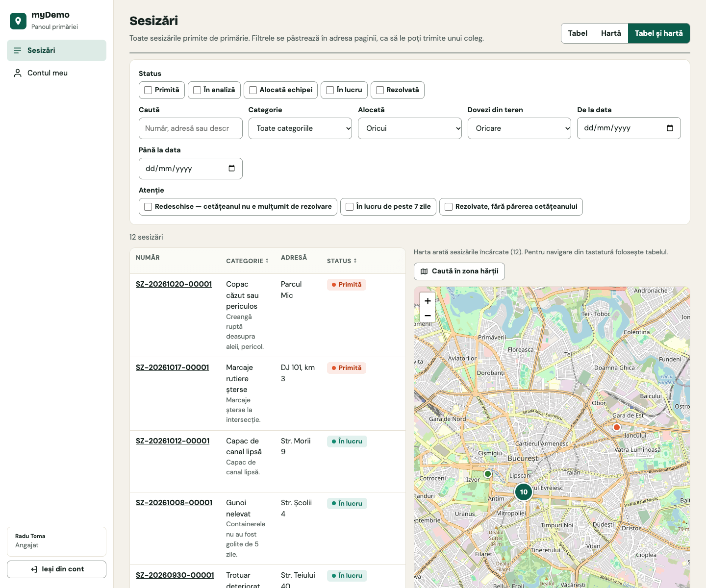Open the Dovezi din teren dropdown
The height and width of the screenshot is (588, 706).
[x=519, y=128]
